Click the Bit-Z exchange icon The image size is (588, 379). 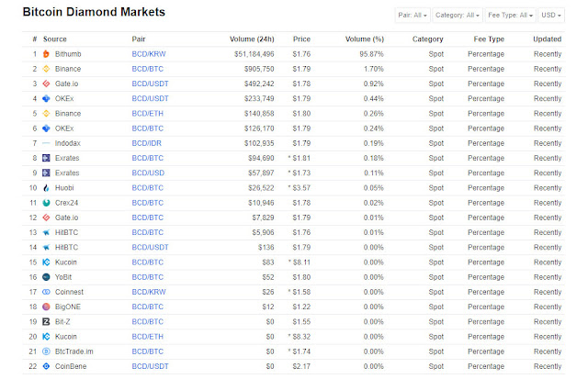pyautogui.click(x=46, y=322)
